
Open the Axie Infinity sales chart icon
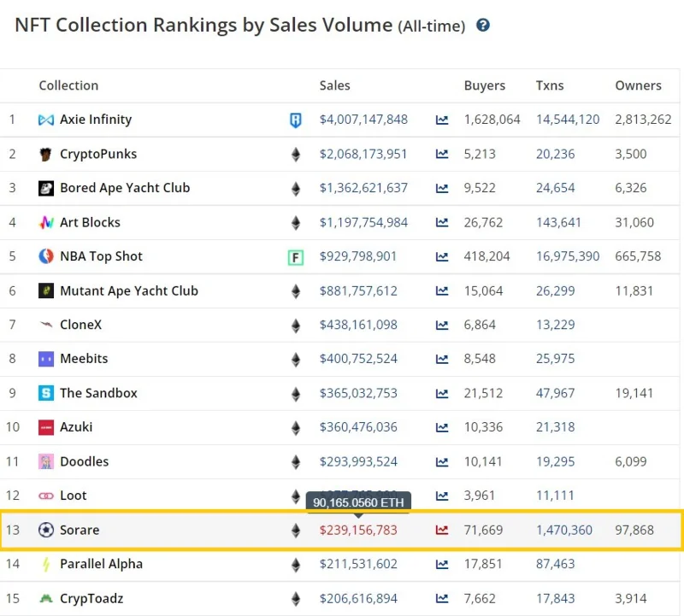(442, 120)
